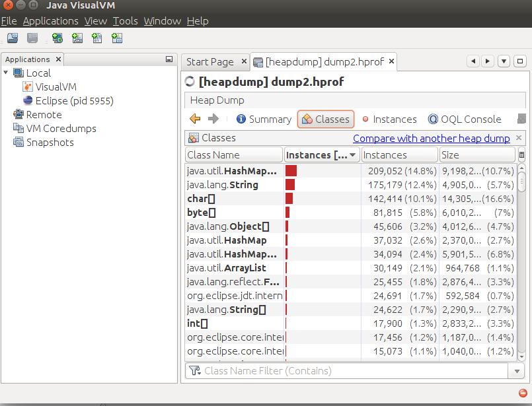Click the Add VM Coredump toolbar icon
Screen dimensions: 532x406
(x=97, y=38)
